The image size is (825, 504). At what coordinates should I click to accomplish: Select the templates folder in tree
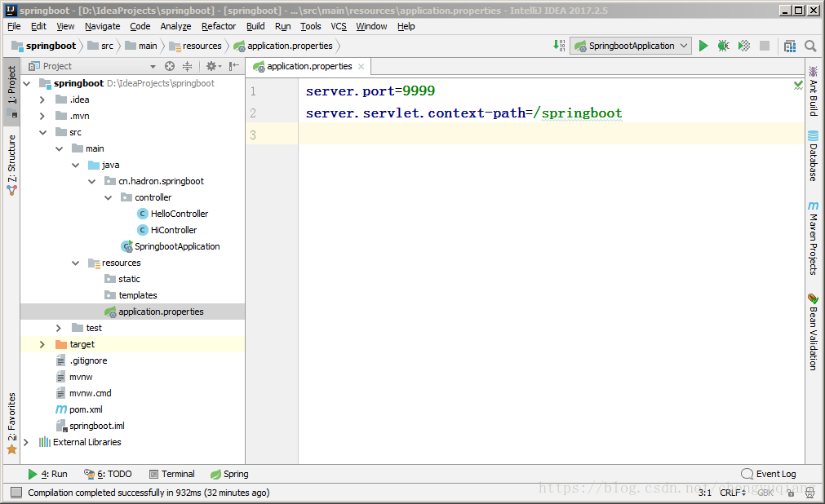[138, 295]
